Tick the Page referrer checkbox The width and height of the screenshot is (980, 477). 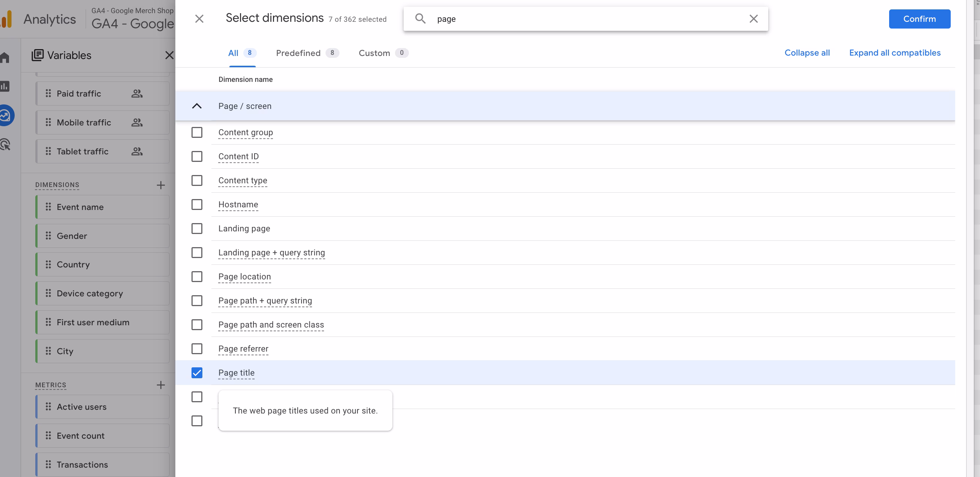[197, 349]
